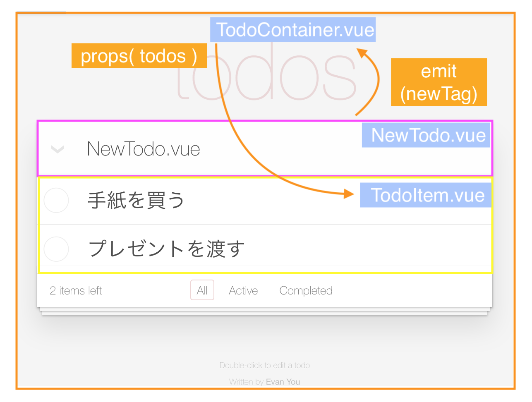The width and height of the screenshot is (532, 402).
Task: Click the "2 items left" counter
Action: tap(76, 290)
